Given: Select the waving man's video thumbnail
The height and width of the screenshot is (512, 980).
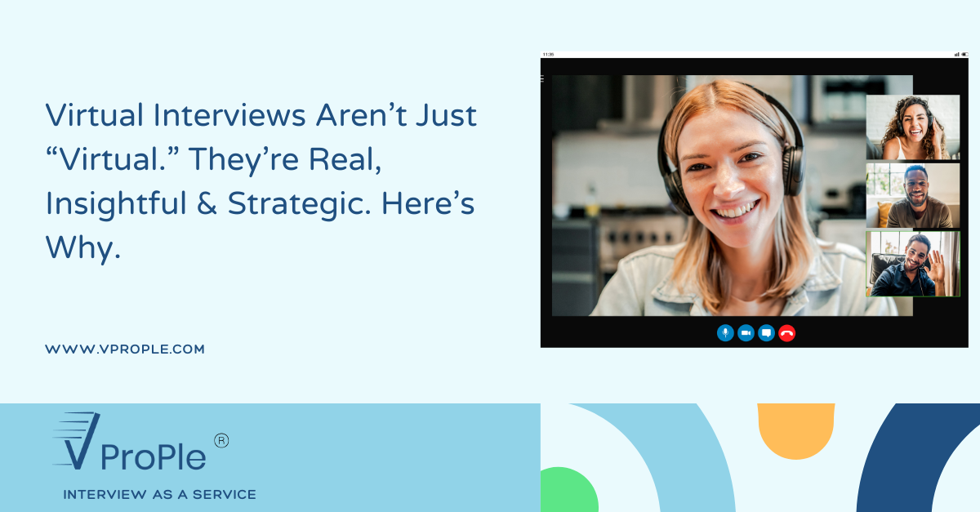Looking at the screenshot, I should coord(913,264).
